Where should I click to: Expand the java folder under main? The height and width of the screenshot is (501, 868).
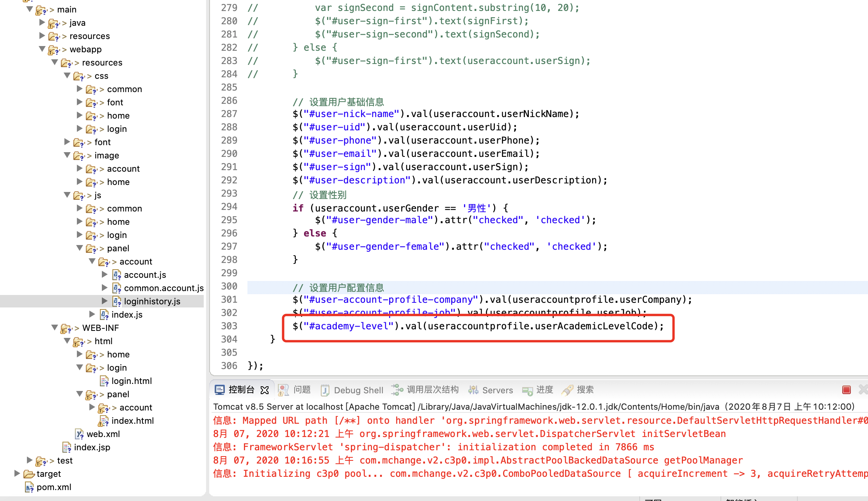42,22
